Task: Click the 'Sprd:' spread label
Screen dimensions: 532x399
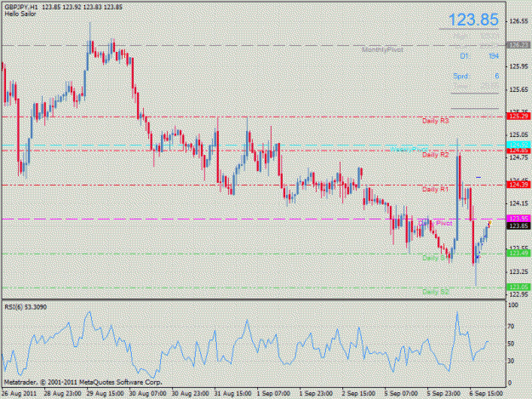Action: [x=460, y=76]
